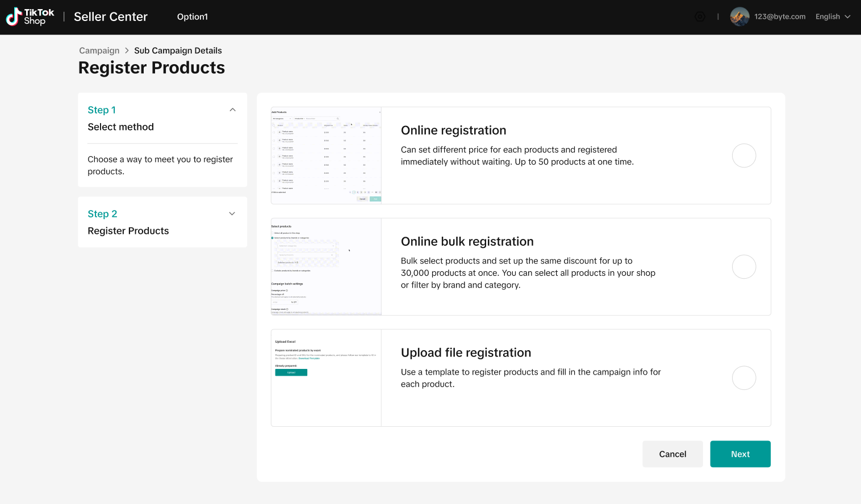Open the English language dropdown
Image resolution: width=861 pixels, height=504 pixels.
(833, 17)
